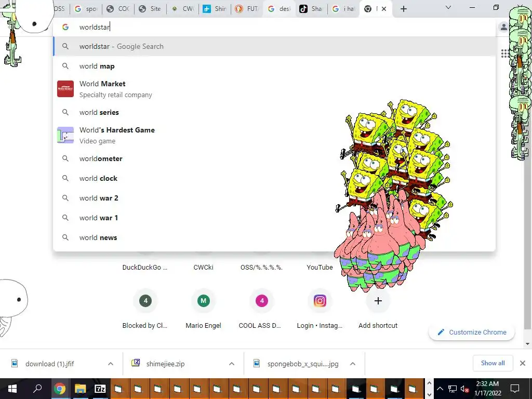Select 'worldstar - Google Search' suggestion

(274, 46)
